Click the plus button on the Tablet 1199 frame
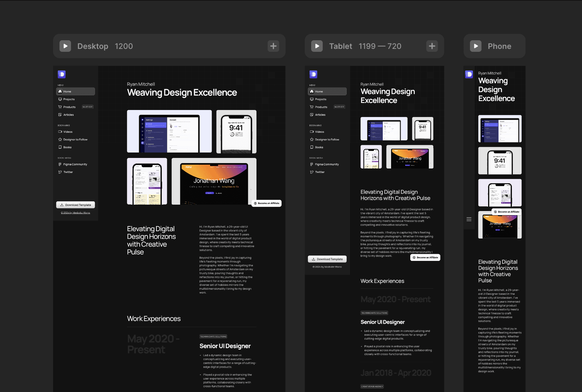The height and width of the screenshot is (392, 582). pos(432,46)
